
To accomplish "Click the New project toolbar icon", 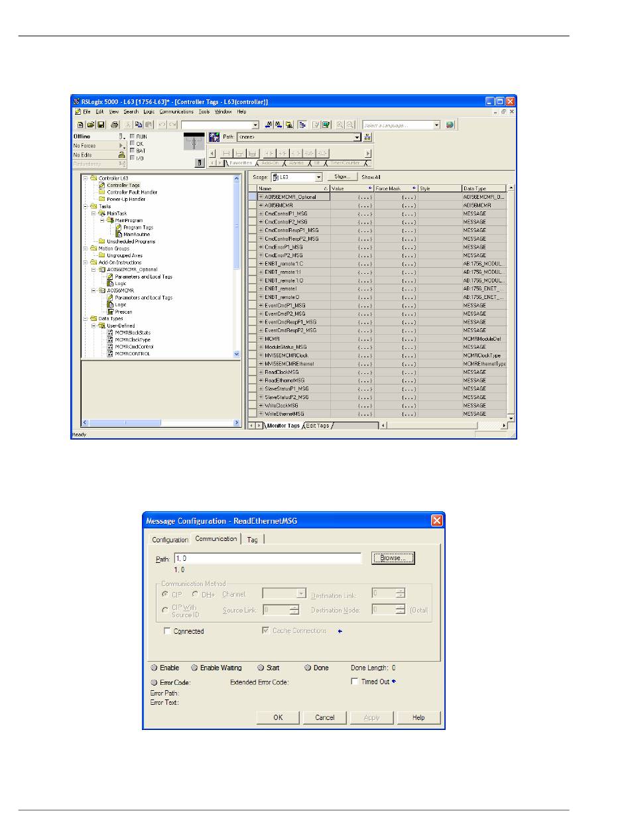I will click(80, 125).
